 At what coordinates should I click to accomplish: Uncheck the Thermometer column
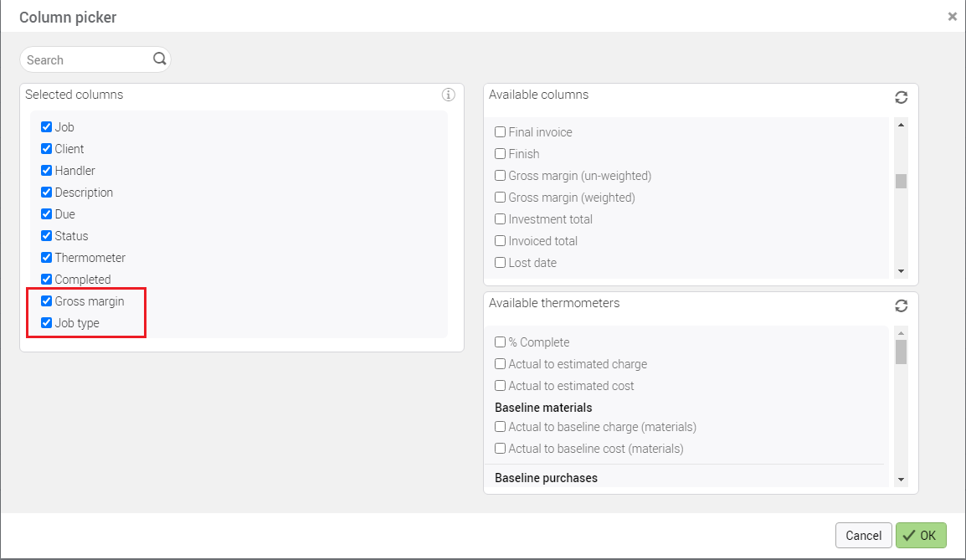pyautogui.click(x=47, y=258)
